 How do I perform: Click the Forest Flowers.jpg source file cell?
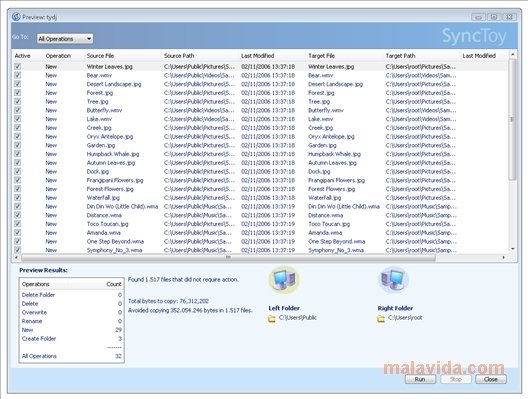point(110,189)
